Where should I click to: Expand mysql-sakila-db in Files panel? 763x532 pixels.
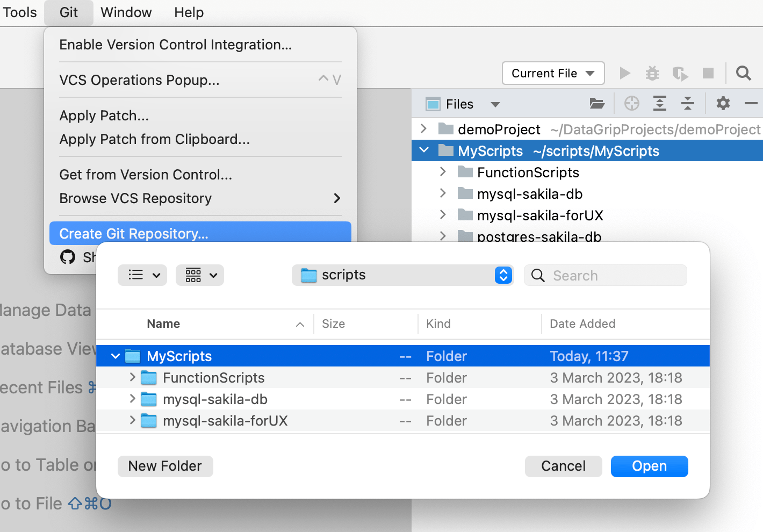click(443, 193)
